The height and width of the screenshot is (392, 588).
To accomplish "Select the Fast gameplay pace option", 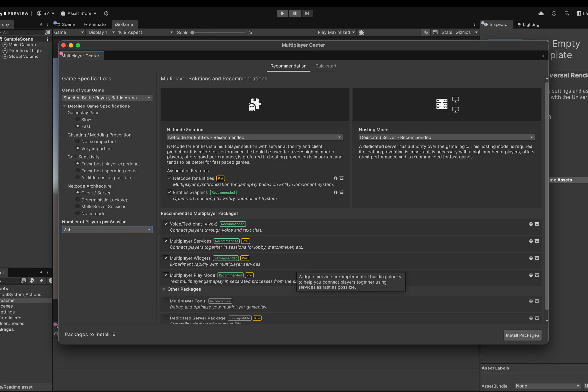I will [78, 126].
